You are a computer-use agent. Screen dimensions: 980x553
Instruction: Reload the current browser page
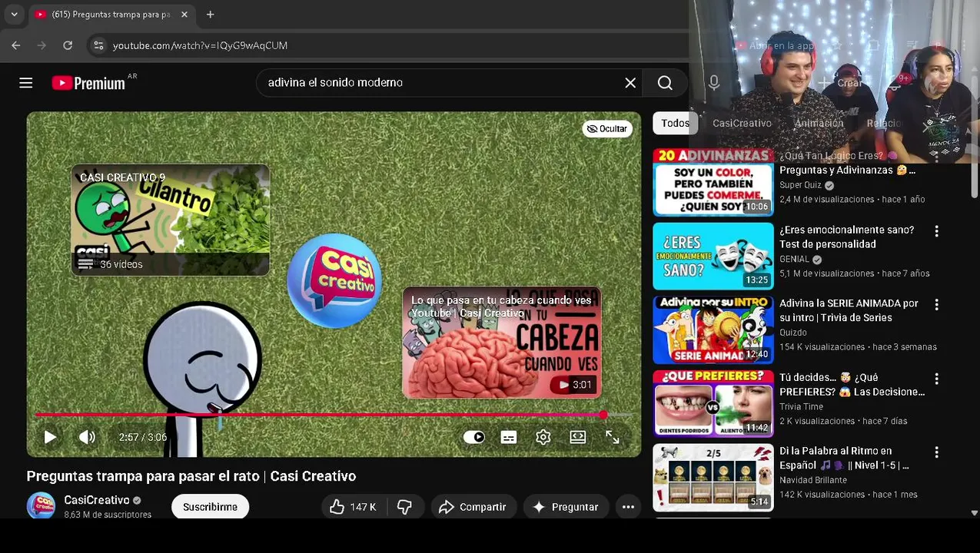tap(68, 45)
